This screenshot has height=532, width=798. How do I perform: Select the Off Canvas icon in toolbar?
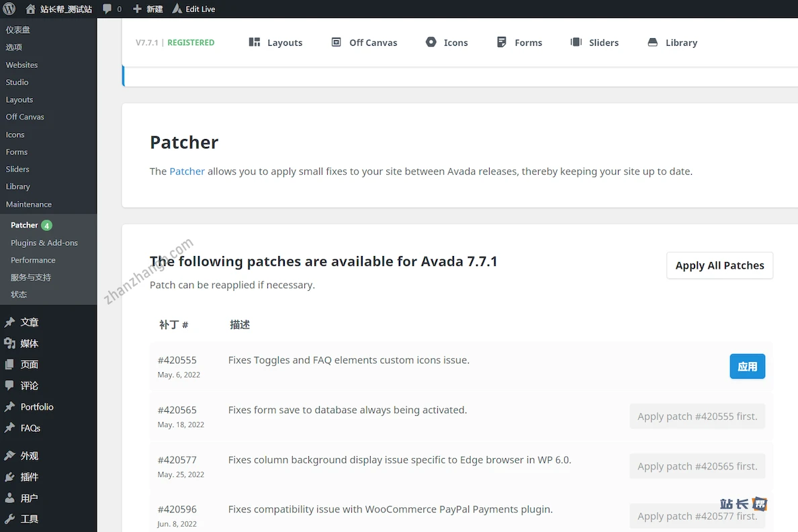337,42
